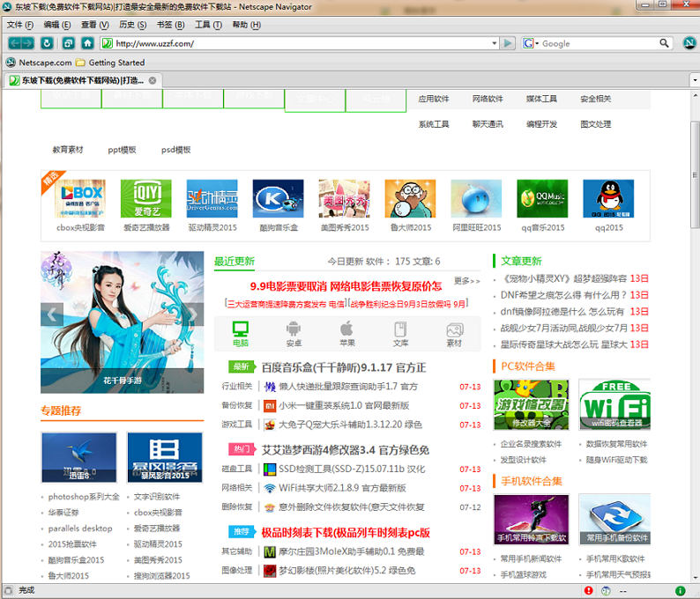This screenshot has height=599, width=700.
Task: Click the green info icon in status bar
Action: (x=681, y=590)
